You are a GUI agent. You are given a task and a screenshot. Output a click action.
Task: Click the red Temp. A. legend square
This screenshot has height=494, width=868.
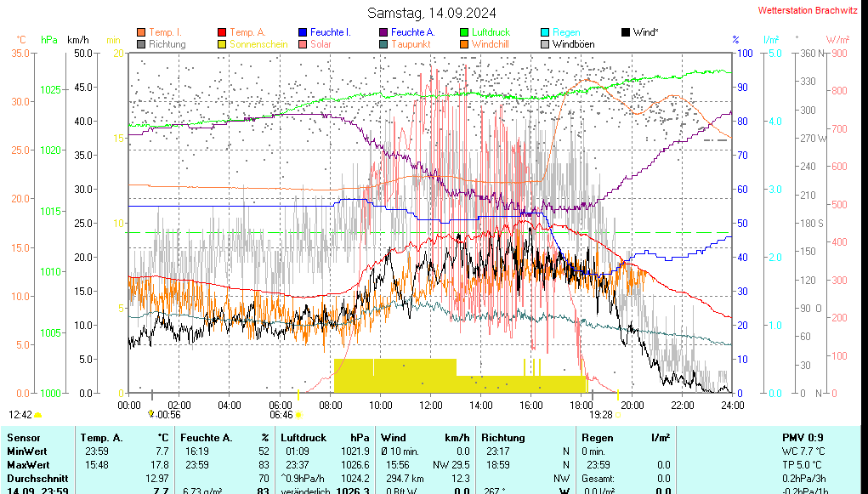coord(223,32)
